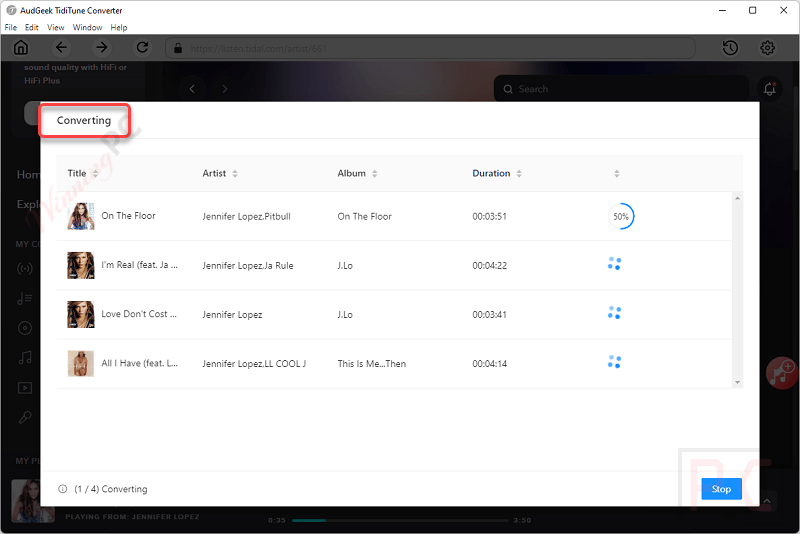This screenshot has height=534, width=800.
Task: Open the Edit menu
Action: (32, 28)
